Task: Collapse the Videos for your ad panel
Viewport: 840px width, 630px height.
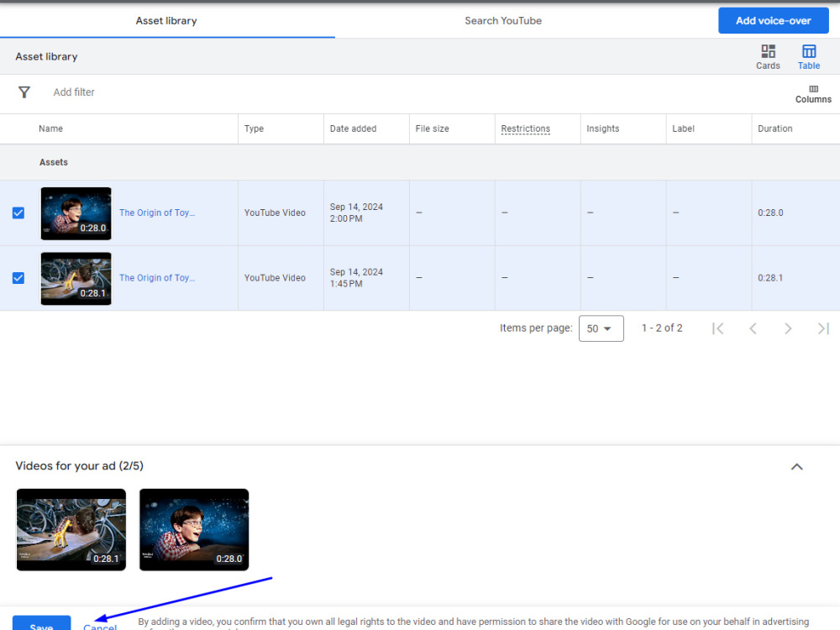Action: [x=796, y=466]
